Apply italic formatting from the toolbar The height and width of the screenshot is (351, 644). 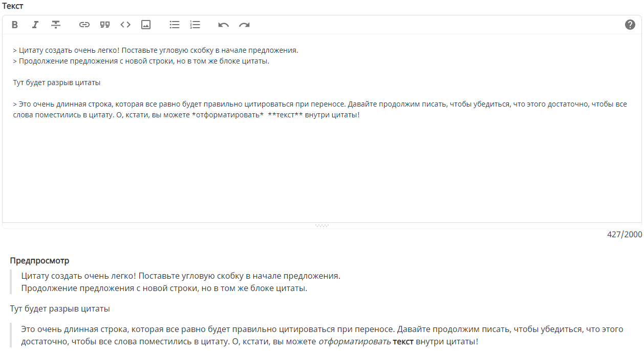click(x=35, y=25)
